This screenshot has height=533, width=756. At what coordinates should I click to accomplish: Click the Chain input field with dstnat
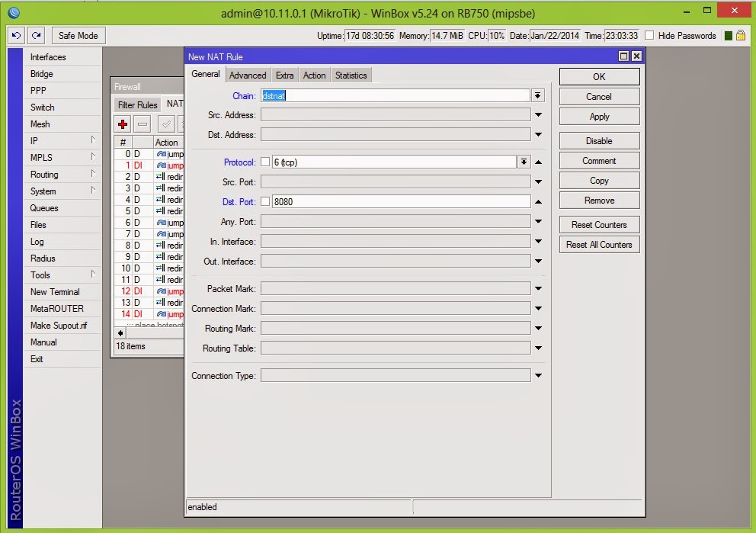pyautogui.click(x=396, y=95)
